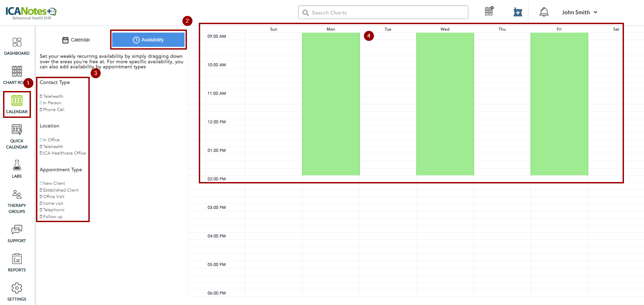Go to the Labs section
The image size is (644, 305).
pyautogui.click(x=17, y=169)
